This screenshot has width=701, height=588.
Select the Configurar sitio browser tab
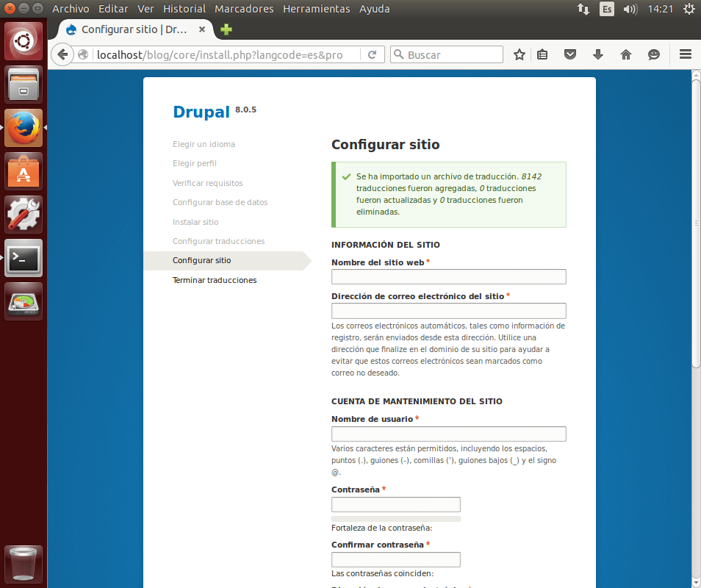coord(134,29)
